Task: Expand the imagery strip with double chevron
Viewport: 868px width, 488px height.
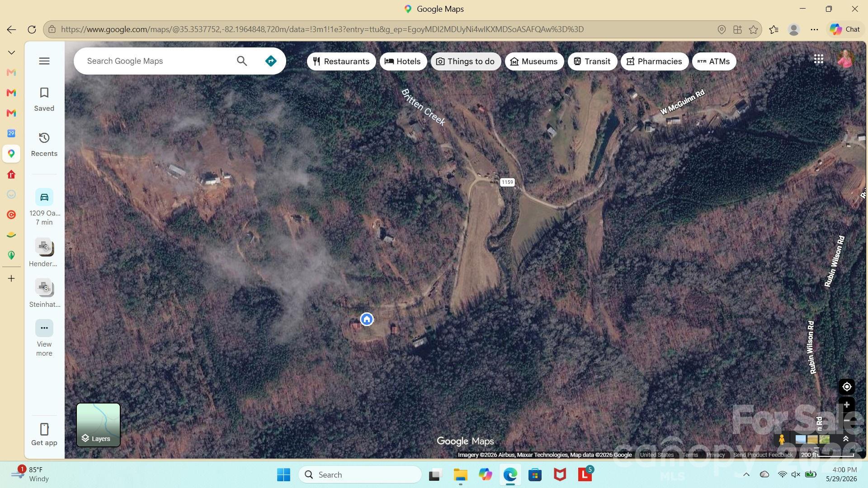Action: [x=846, y=439]
